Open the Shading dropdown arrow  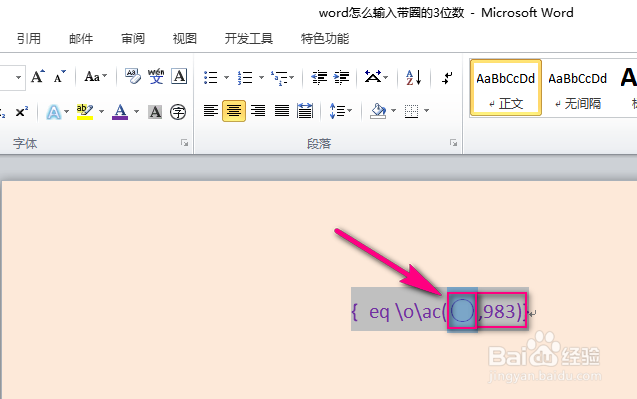click(x=393, y=111)
